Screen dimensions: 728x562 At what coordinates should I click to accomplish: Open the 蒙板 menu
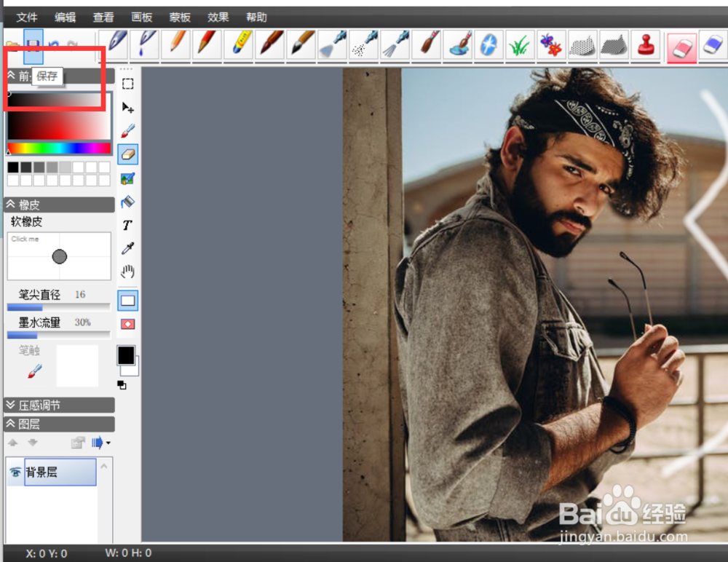coord(180,17)
